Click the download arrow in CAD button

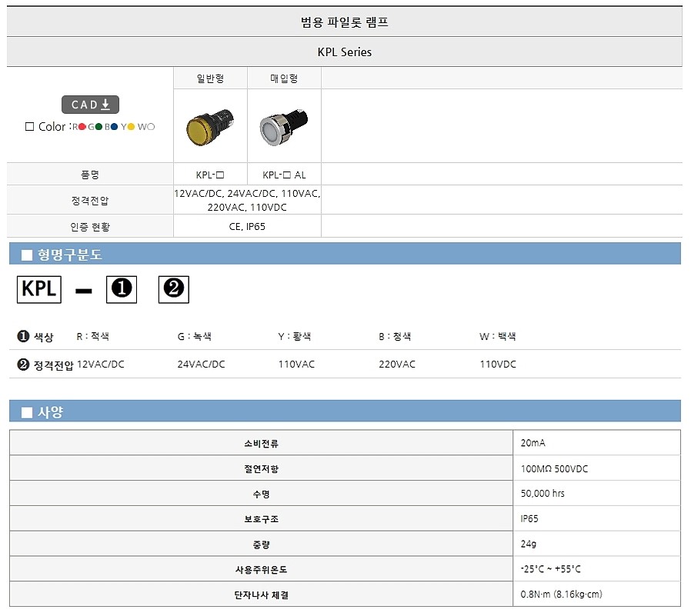(105, 105)
